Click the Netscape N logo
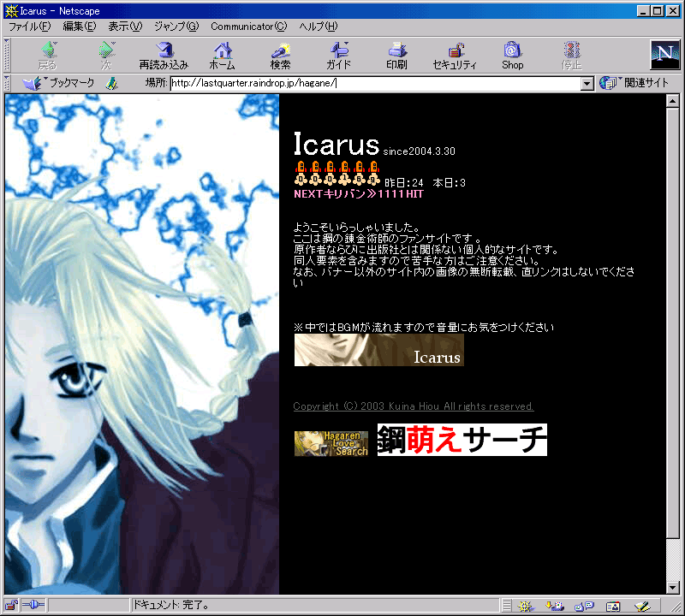 coord(665,55)
